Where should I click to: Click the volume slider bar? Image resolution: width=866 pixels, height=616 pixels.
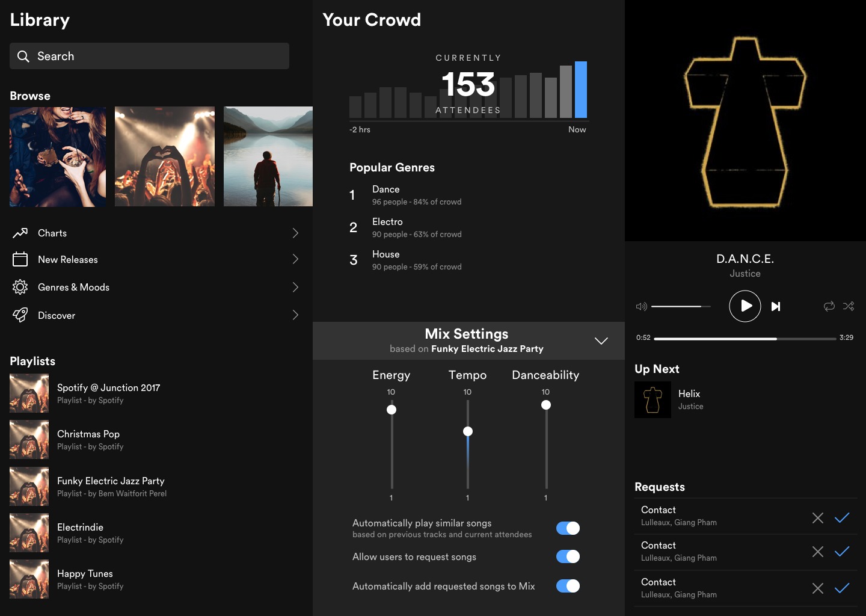pyautogui.click(x=681, y=306)
